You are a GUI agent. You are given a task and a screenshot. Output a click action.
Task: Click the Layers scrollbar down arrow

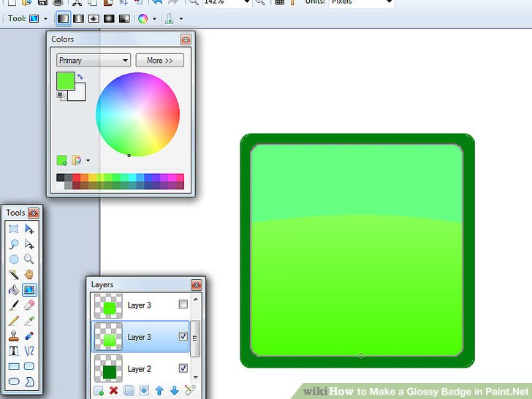[x=195, y=377]
